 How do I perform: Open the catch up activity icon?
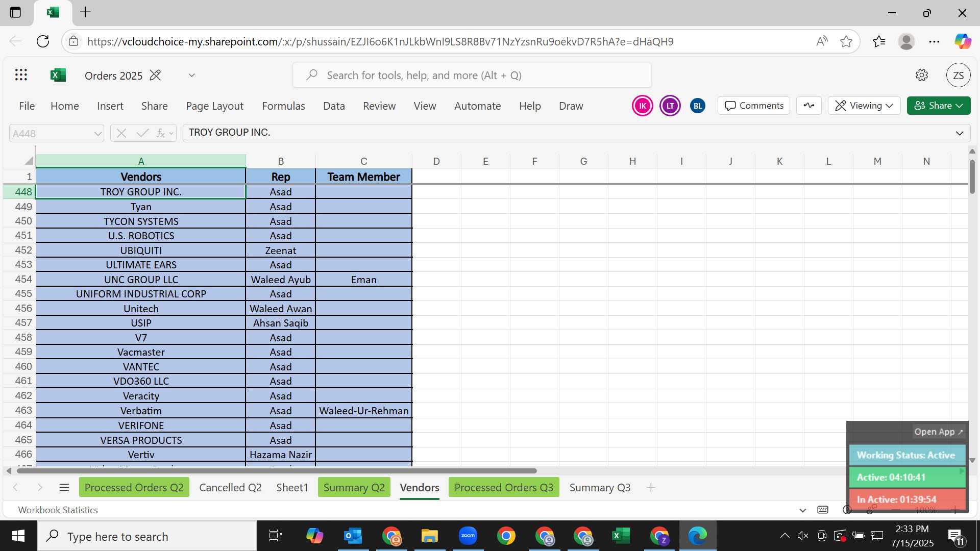tap(808, 106)
